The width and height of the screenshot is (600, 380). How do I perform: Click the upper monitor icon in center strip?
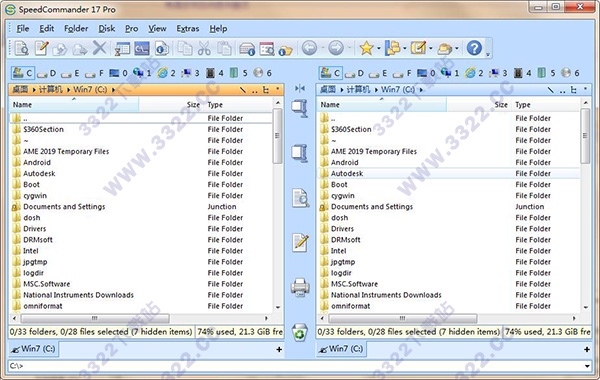(x=300, y=108)
